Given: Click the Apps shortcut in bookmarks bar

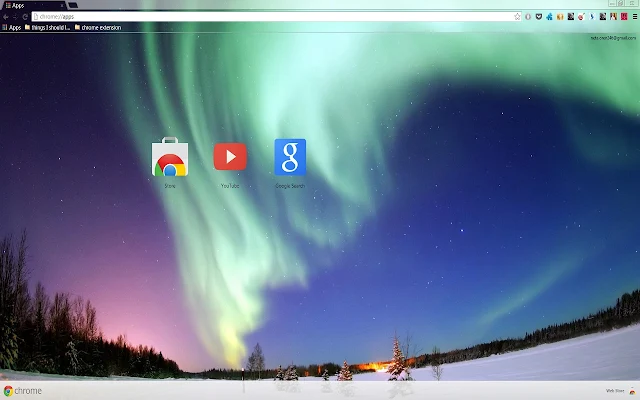Looking at the screenshot, I should point(12,27).
